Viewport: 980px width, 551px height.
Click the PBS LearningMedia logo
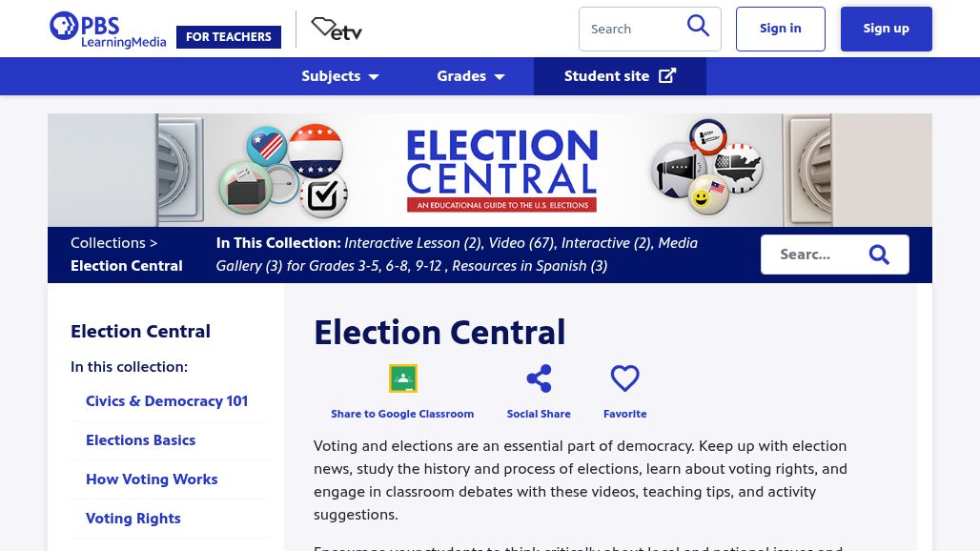click(108, 30)
